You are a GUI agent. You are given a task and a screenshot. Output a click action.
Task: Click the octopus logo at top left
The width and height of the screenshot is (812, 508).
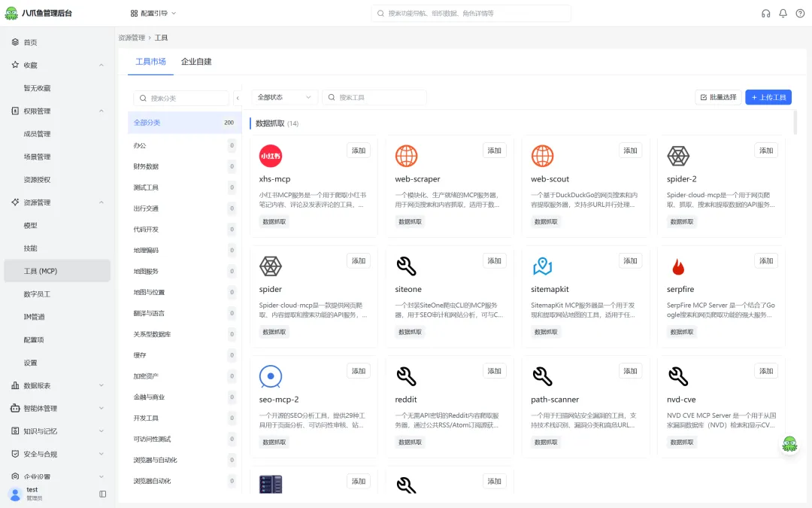(11, 13)
